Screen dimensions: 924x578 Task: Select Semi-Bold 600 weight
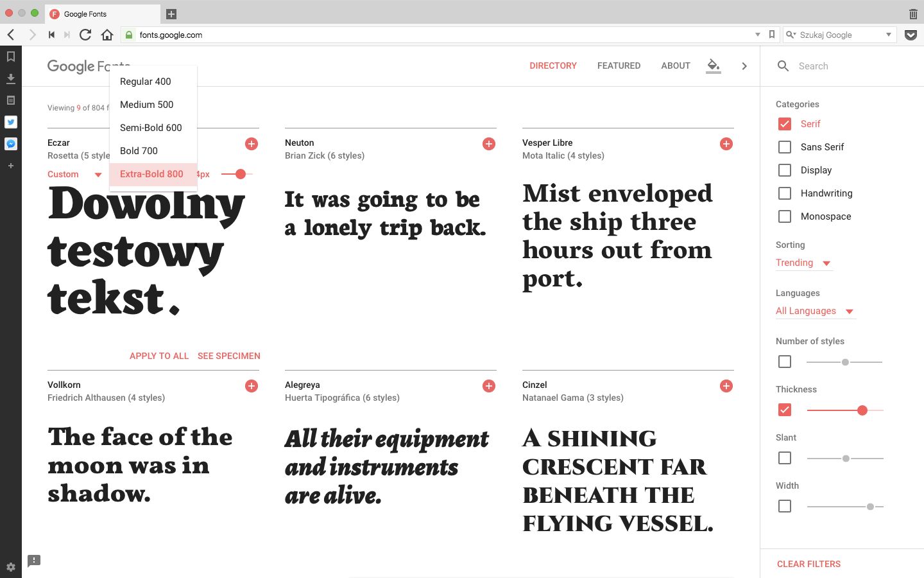[x=153, y=128]
